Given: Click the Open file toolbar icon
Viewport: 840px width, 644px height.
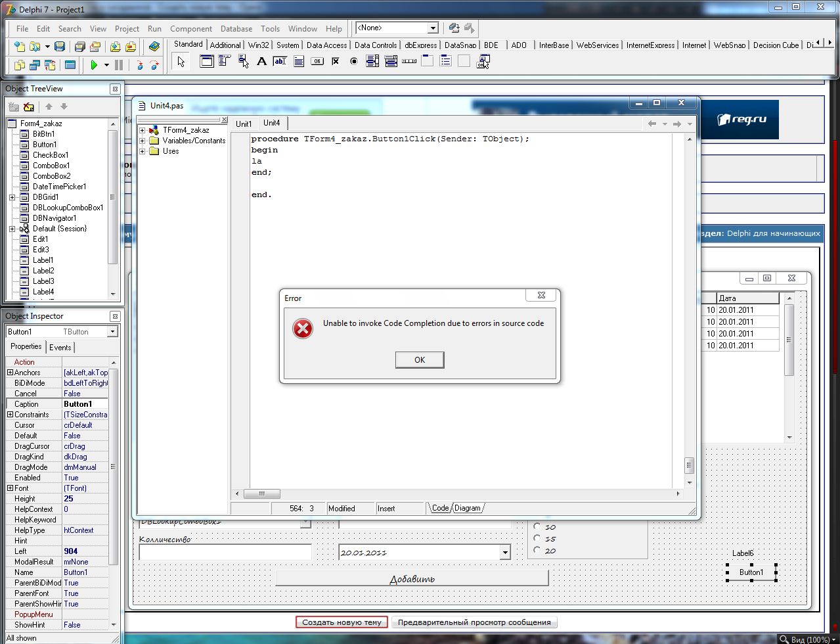Looking at the screenshot, I should pos(34,47).
